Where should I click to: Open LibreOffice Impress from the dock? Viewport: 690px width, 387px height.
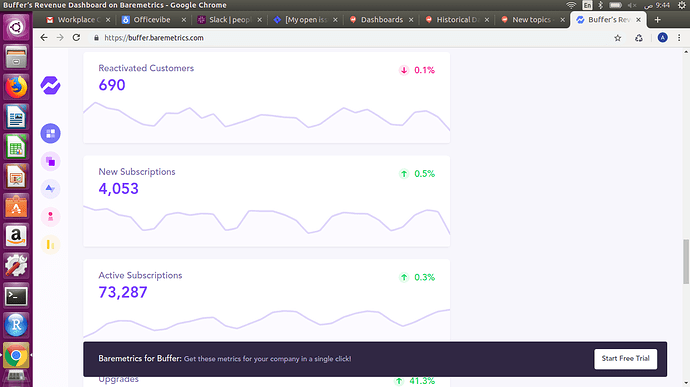(16, 177)
